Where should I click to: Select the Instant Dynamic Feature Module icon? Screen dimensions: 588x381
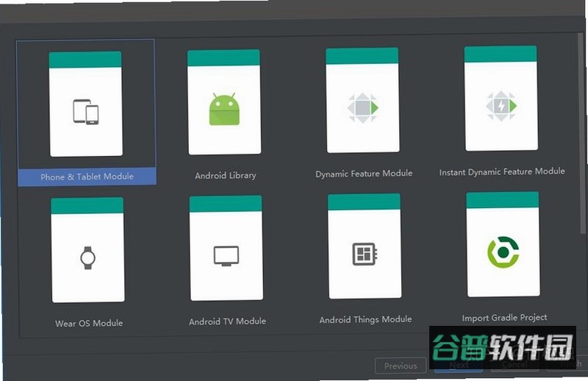(501, 106)
